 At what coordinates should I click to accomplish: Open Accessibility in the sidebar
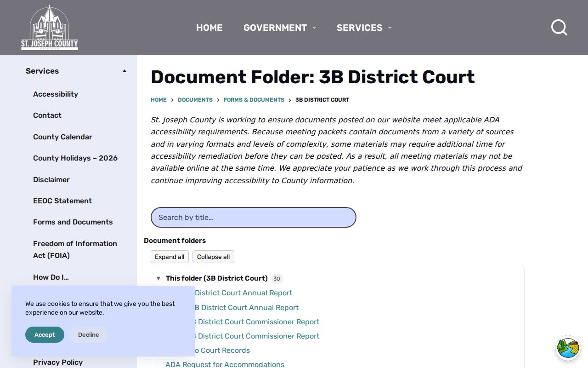[56, 94]
